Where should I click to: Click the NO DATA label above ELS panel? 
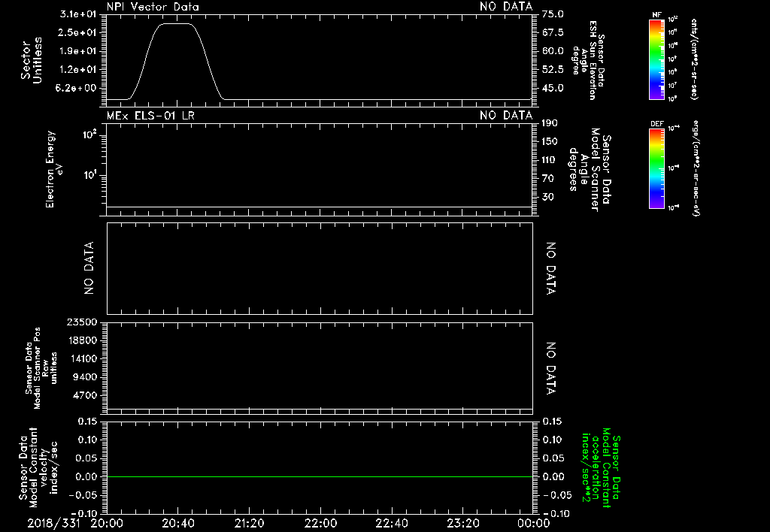(506, 115)
